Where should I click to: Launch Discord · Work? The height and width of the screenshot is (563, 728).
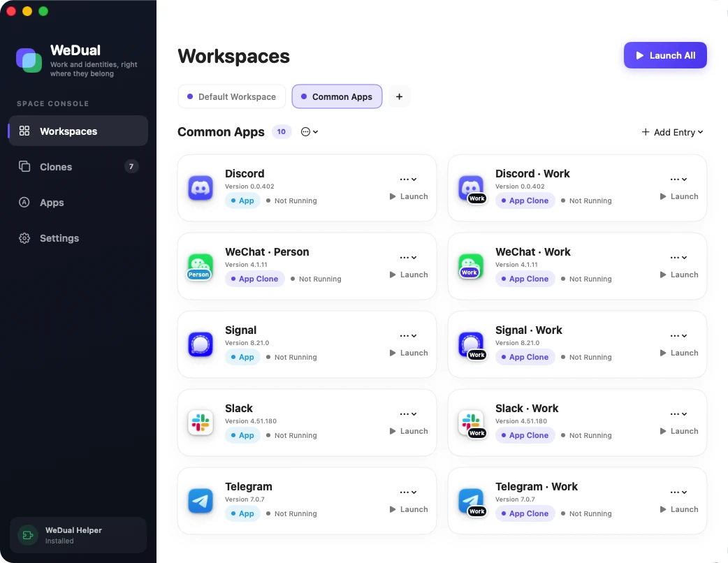coord(679,196)
